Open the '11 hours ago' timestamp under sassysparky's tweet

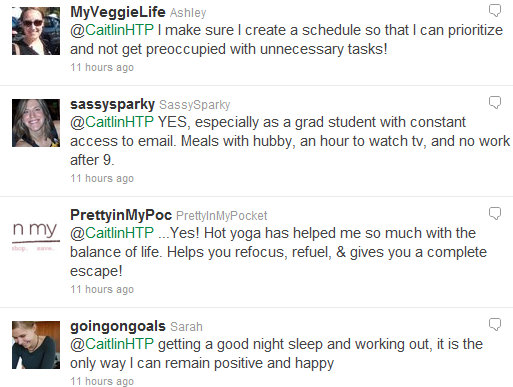coord(102,178)
